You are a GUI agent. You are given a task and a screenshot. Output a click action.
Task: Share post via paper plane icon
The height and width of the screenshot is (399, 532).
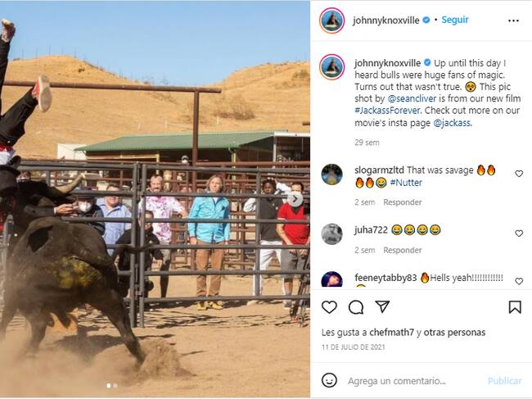382,306
